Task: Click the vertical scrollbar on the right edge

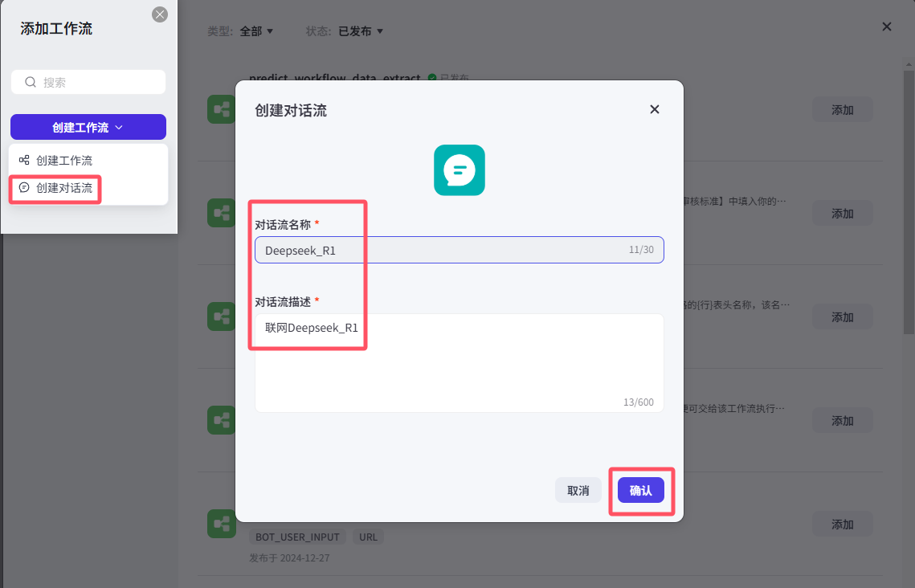Action: click(909, 198)
